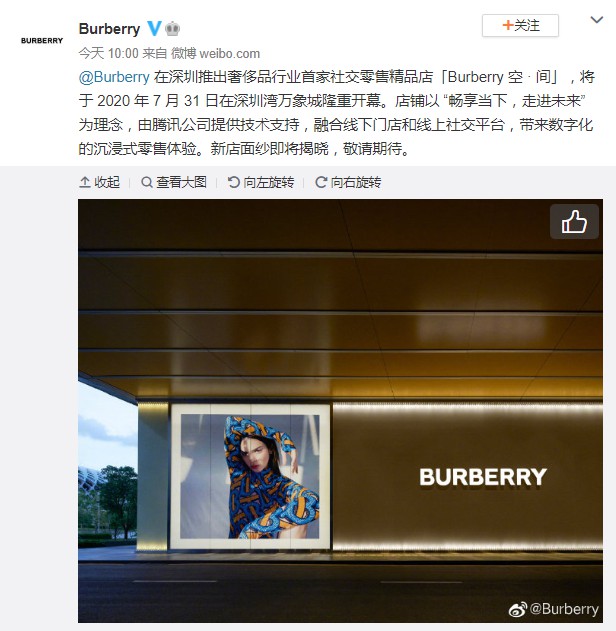This screenshot has width=616, height=631.
Task: Rotate image left with 向左旋转 icon
Action: coord(233,183)
